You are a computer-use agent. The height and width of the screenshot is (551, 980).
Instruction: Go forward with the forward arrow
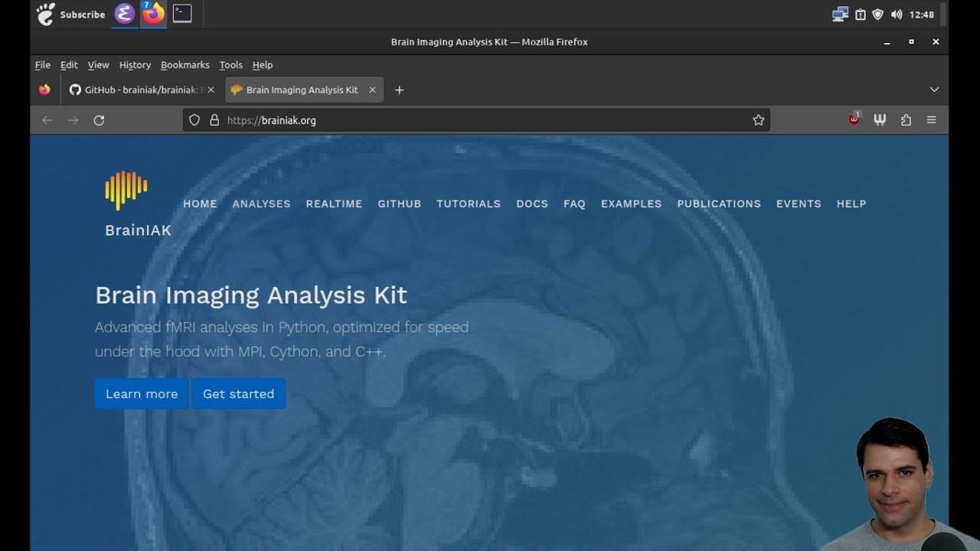[x=73, y=120]
